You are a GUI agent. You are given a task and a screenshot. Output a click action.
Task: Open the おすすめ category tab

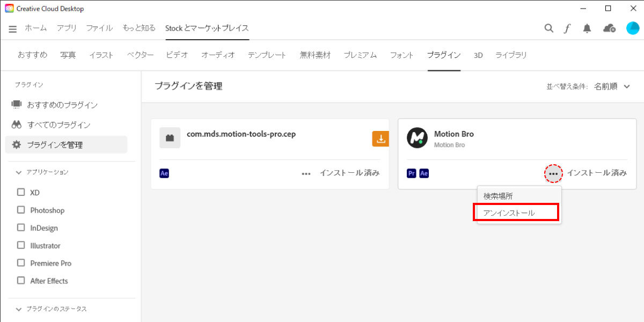pos(32,55)
